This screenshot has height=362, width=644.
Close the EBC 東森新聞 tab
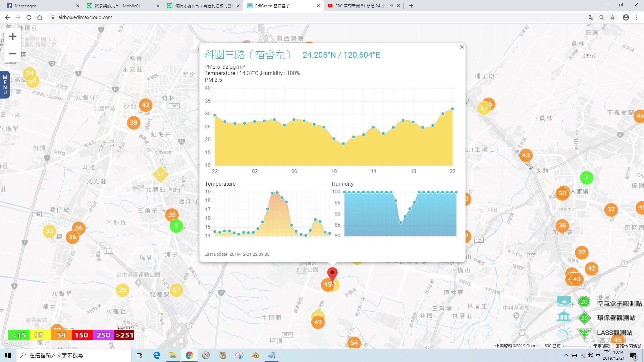398,6
